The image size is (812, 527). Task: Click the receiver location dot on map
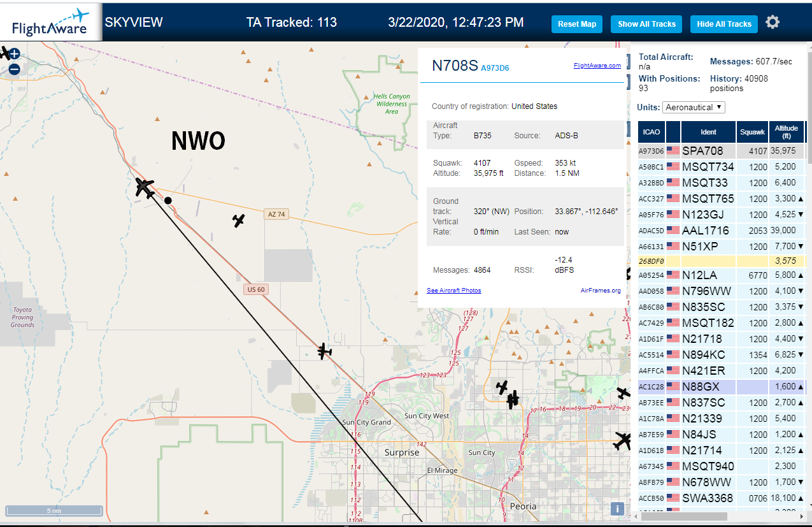168,200
